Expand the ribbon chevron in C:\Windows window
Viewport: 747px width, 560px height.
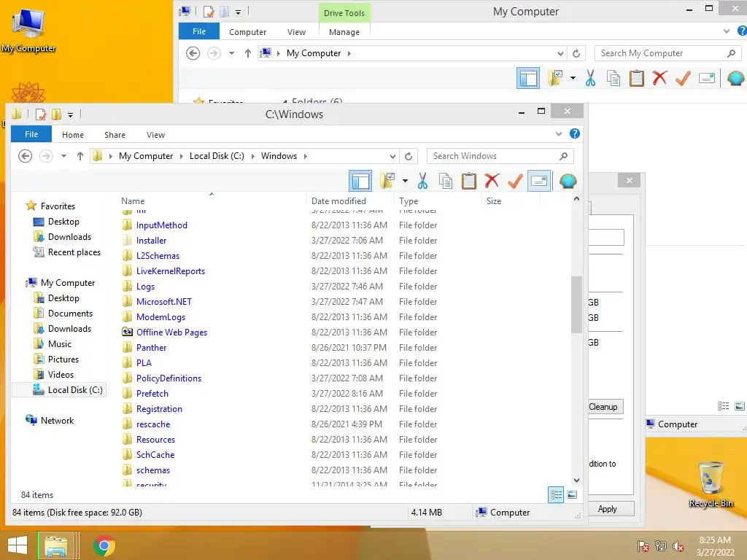tap(559, 134)
